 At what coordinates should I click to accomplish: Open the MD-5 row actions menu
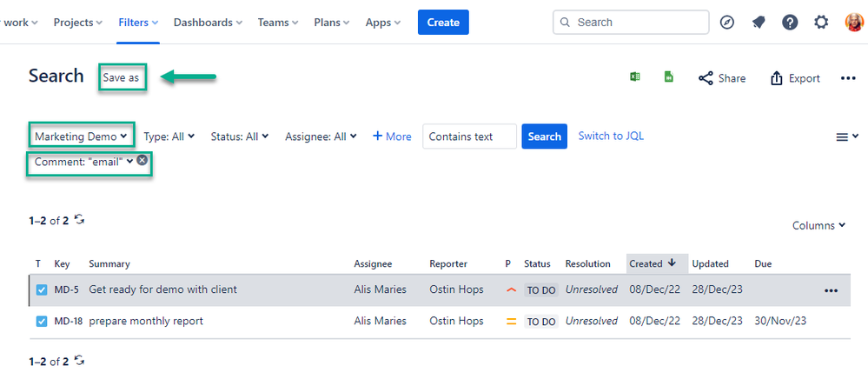(831, 290)
